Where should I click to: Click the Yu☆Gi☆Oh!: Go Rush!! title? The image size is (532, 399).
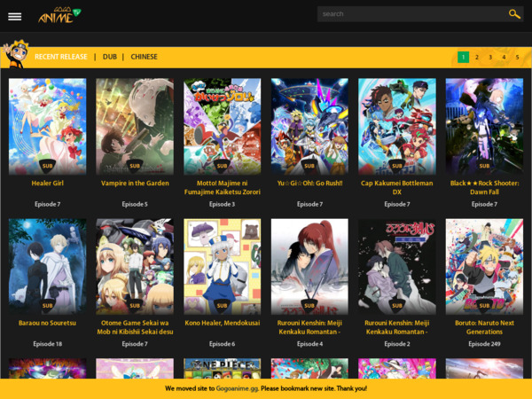coord(309,184)
